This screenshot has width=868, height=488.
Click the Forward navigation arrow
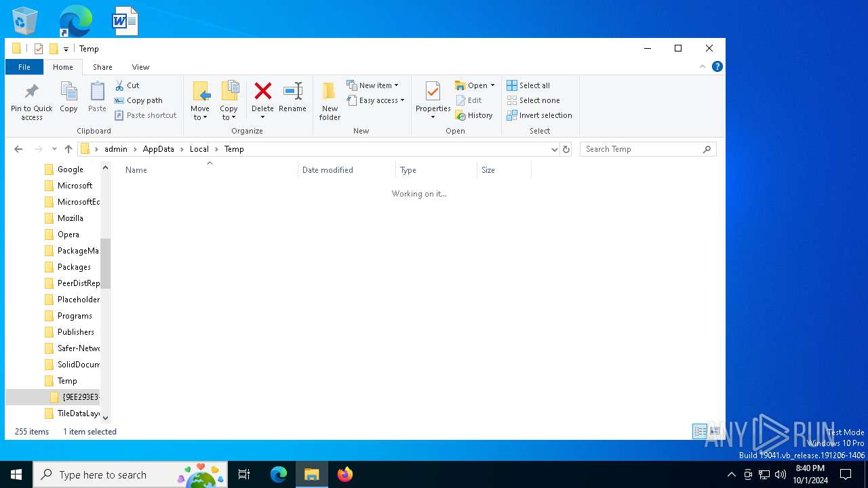point(38,149)
